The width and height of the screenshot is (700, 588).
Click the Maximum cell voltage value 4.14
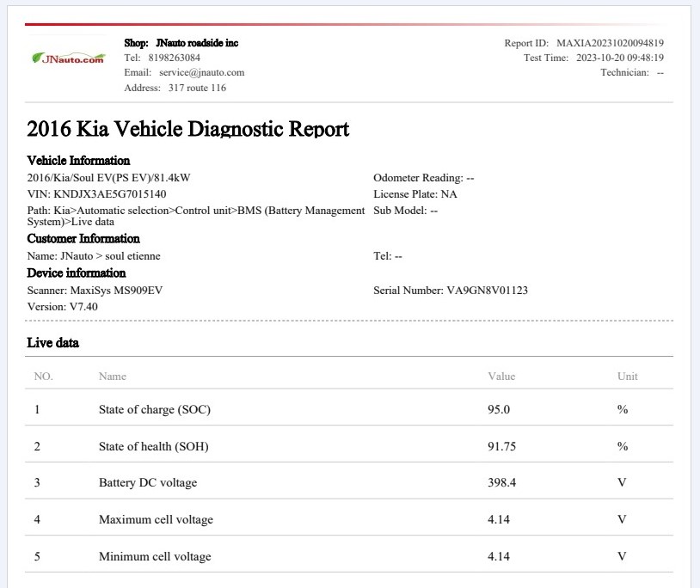click(x=499, y=520)
